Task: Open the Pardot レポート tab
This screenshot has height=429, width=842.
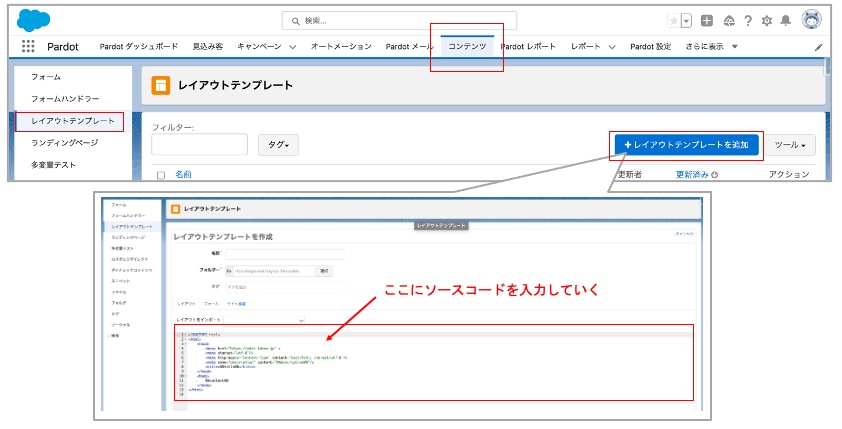Action: pyautogui.click(x=528, y=47)
